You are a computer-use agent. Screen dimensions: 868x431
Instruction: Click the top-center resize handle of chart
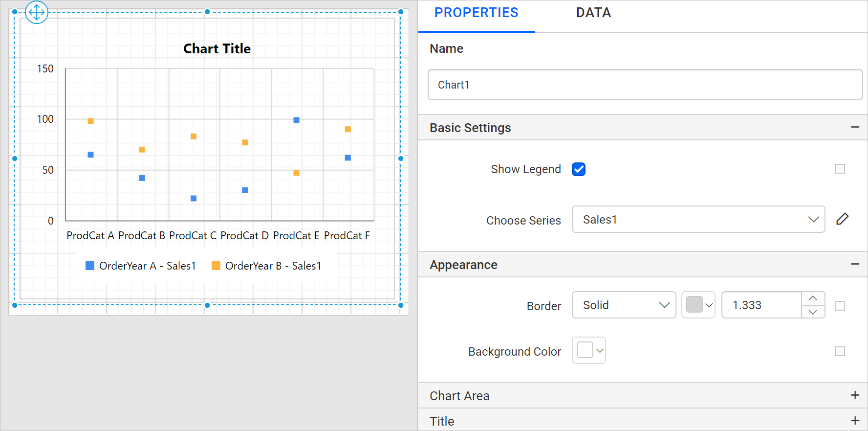pos(207,12)
